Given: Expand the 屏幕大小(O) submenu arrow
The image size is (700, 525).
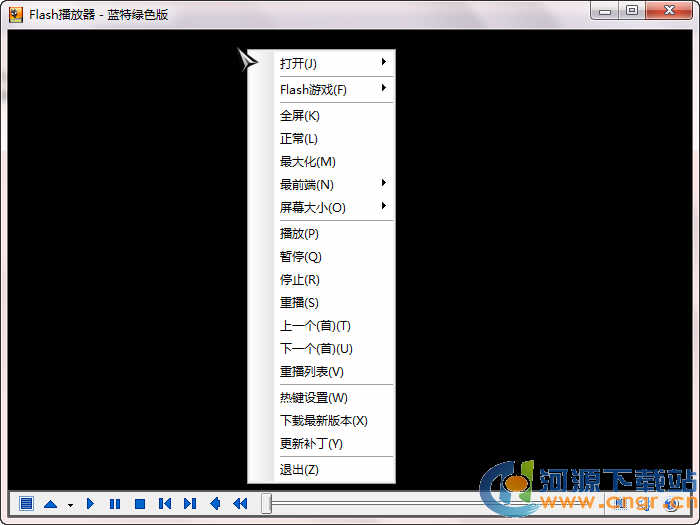Looking at the screenshot, I should tap(383, 206).
